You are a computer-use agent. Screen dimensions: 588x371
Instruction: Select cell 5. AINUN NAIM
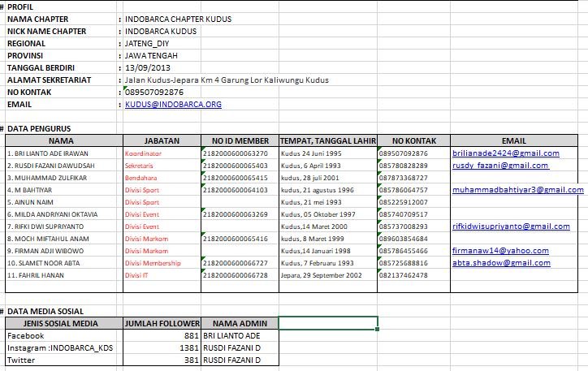point(64,201)
